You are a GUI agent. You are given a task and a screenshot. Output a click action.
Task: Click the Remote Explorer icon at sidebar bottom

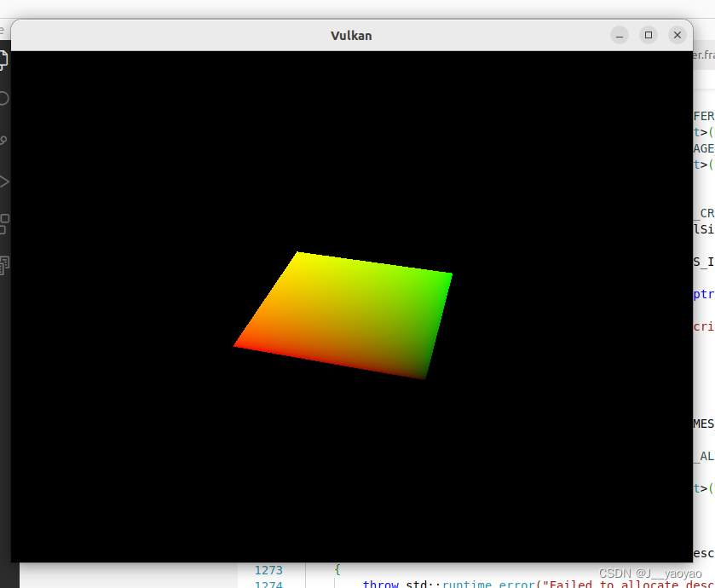click(3, 265)
